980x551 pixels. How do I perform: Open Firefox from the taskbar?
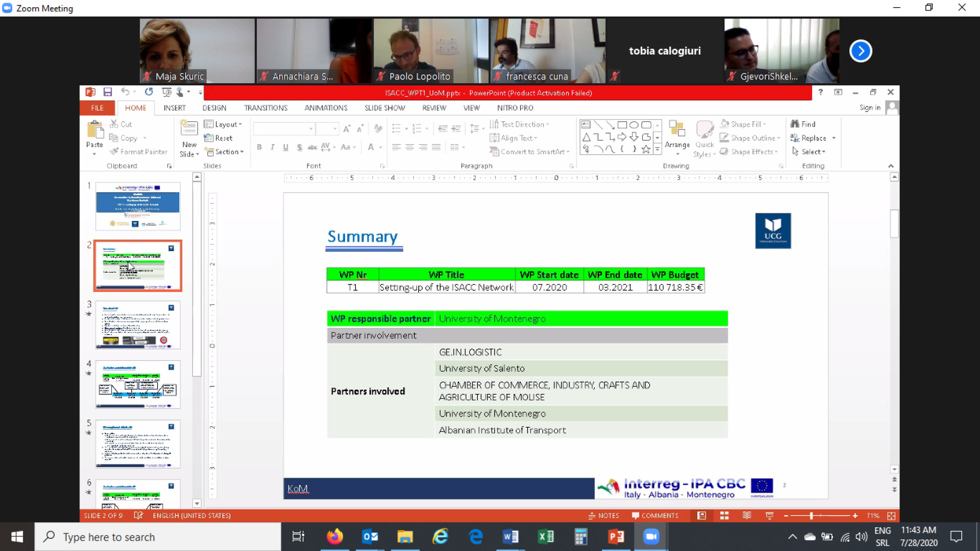pyautogui.click(x=335, y=537)
